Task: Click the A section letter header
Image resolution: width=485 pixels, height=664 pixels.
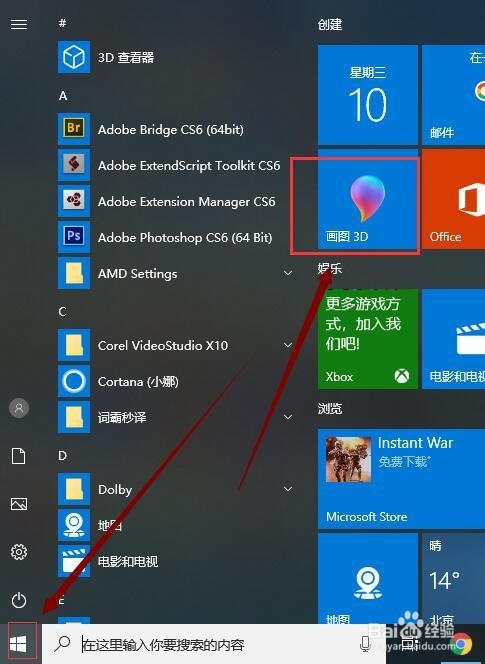Action: (x=63, y=96)
